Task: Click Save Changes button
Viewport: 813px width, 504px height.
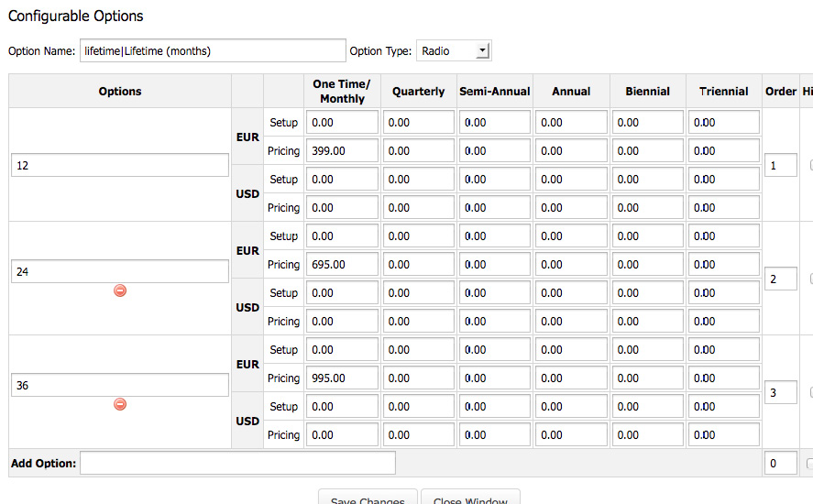Action: pyautogui.click(x=368, y=498)
